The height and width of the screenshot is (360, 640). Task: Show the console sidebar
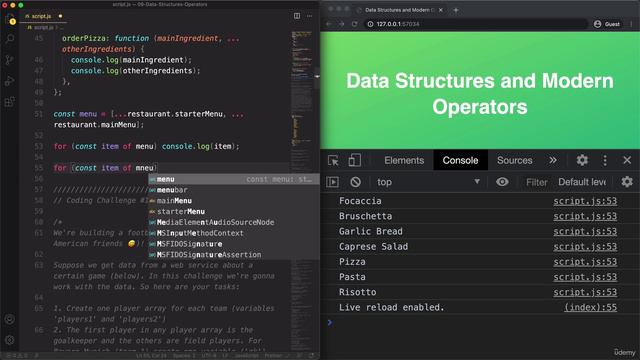click(333, 182)
